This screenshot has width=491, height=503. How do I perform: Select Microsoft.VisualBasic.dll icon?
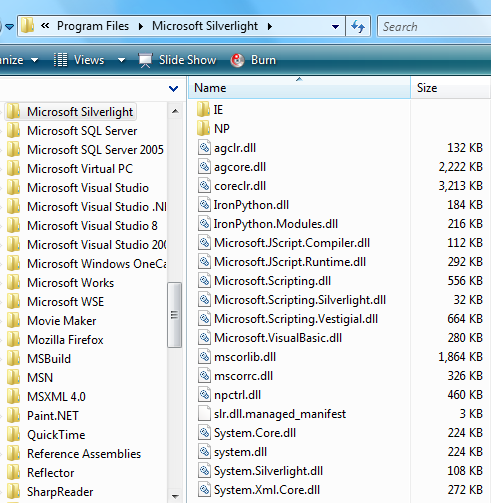tap(204, 338)
